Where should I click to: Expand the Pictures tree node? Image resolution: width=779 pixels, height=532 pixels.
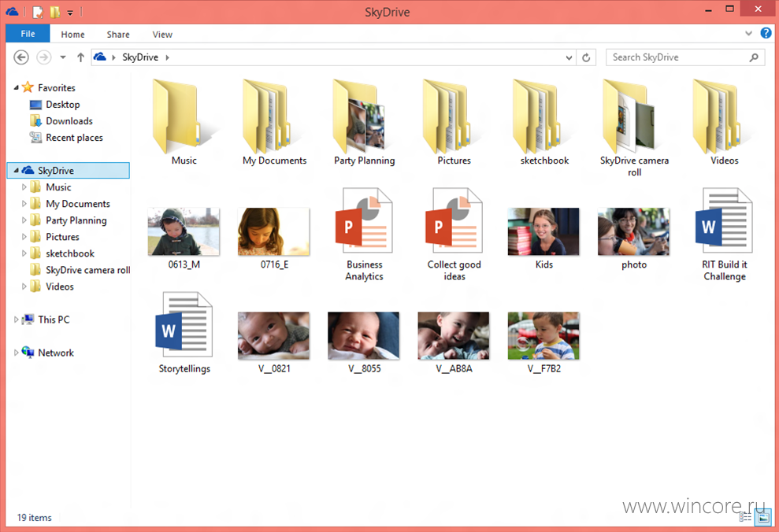(24, 237)
